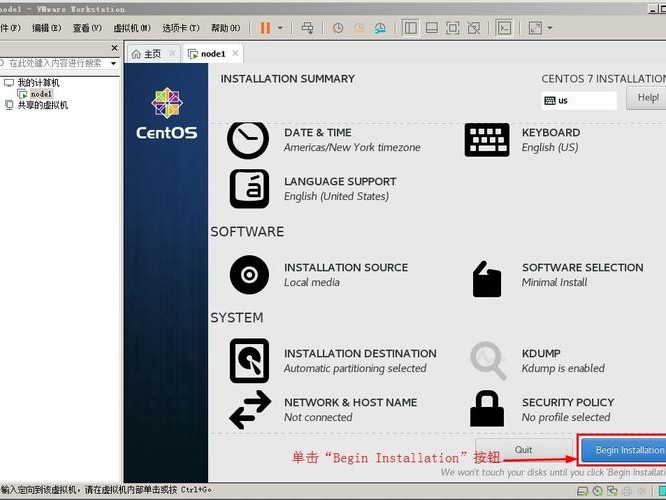Open the Security Policy padlock icon
This screenshot has height=500, width=666.
(x=487, y=409)
